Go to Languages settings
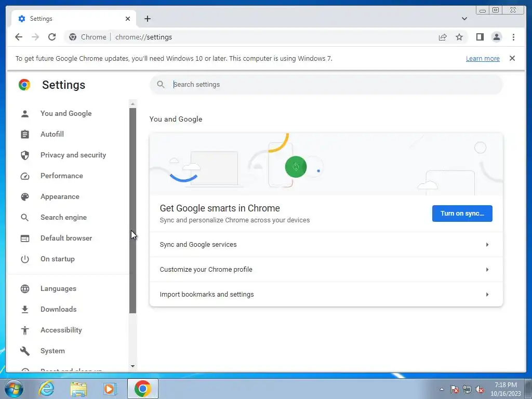 click(x=58, y=288)
